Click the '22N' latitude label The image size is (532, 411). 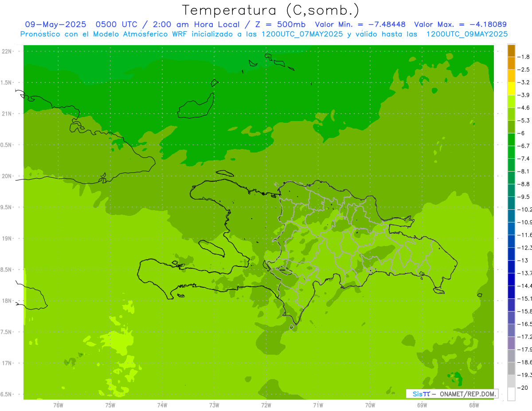tap(7, 51)
